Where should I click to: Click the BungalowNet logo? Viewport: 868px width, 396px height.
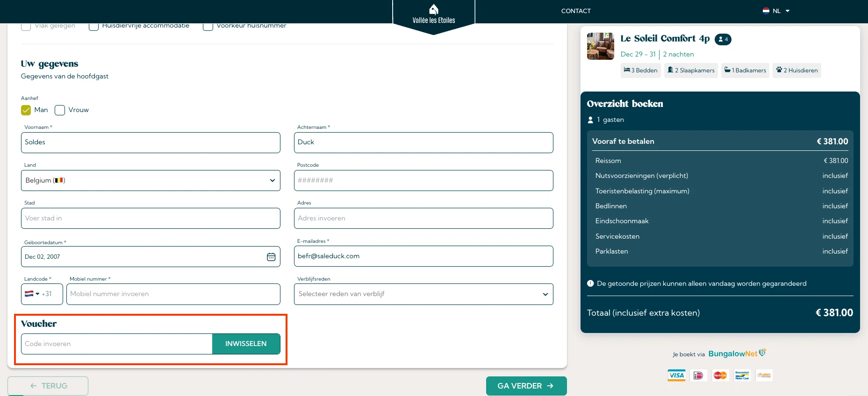737,354
